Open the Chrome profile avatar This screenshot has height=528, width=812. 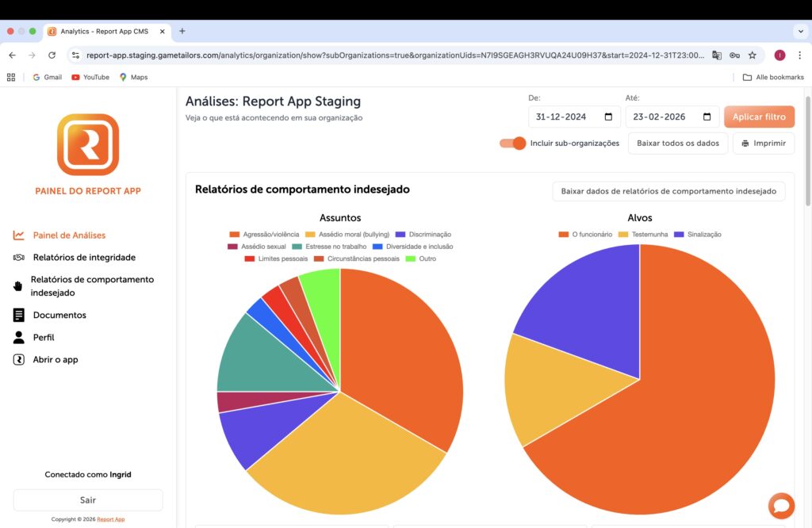click(780, 55)
